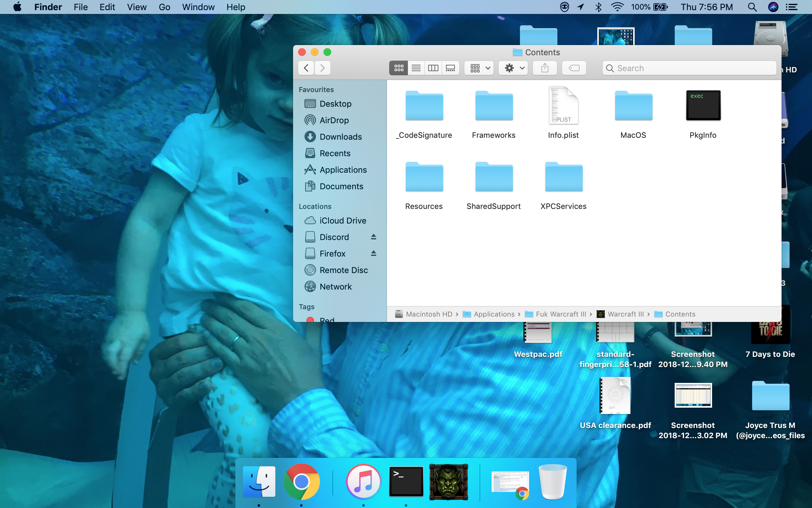Open Terminal from the Dock
Image resolution: width=812 pixels, height=508 pixels.
tap(406, 481)
